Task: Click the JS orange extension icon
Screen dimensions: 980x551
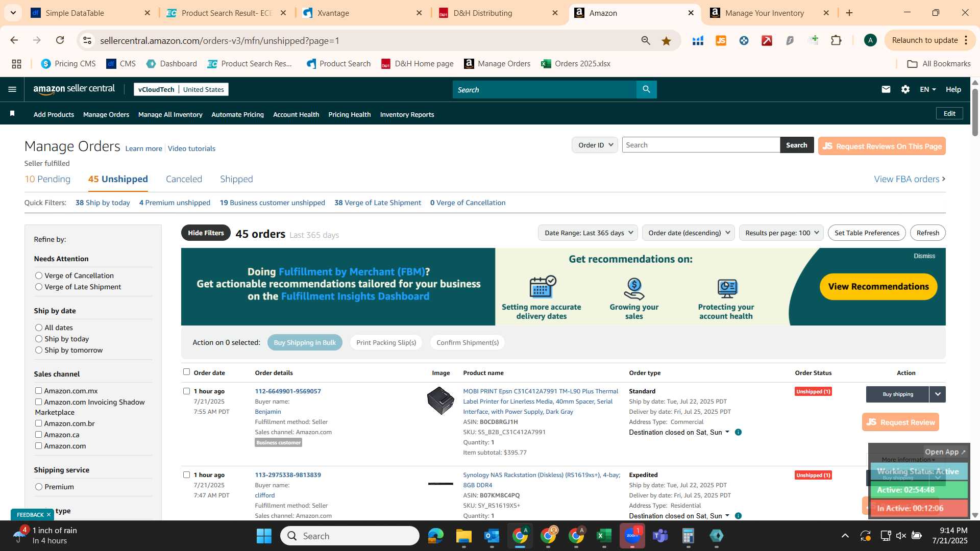Action: coord(721,41)
